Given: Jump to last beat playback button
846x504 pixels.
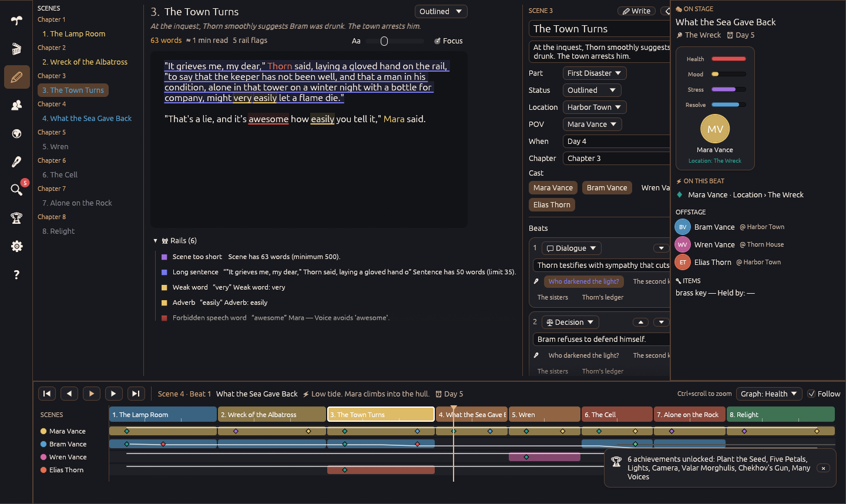Looking at the screenshot, I should (x=136, y=394).
